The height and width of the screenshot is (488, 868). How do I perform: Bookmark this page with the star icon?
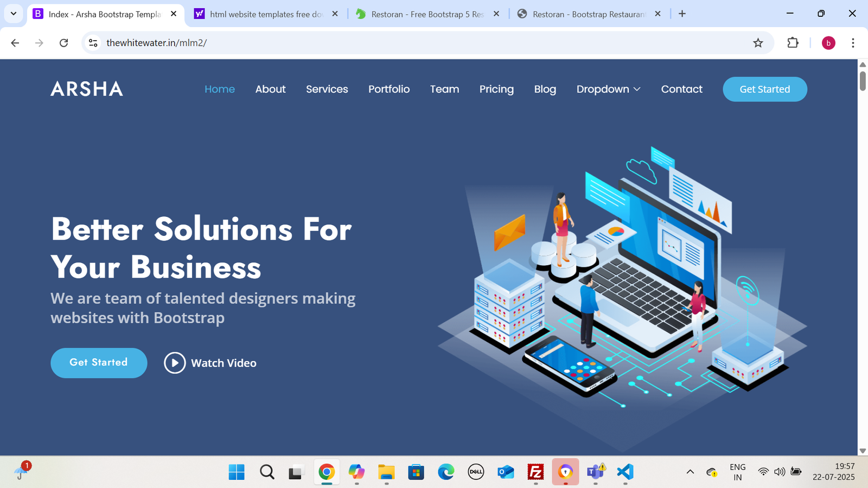758,43
